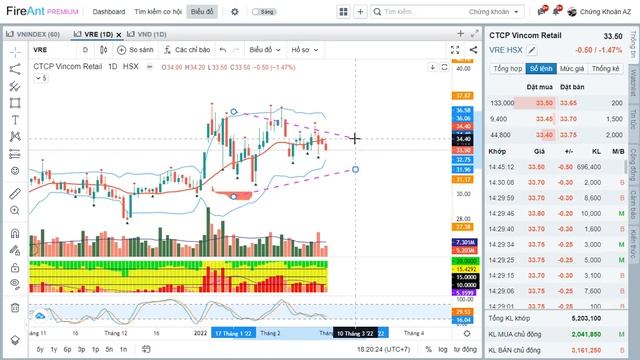Open the object tree layers icon

[x=15, y=340]
